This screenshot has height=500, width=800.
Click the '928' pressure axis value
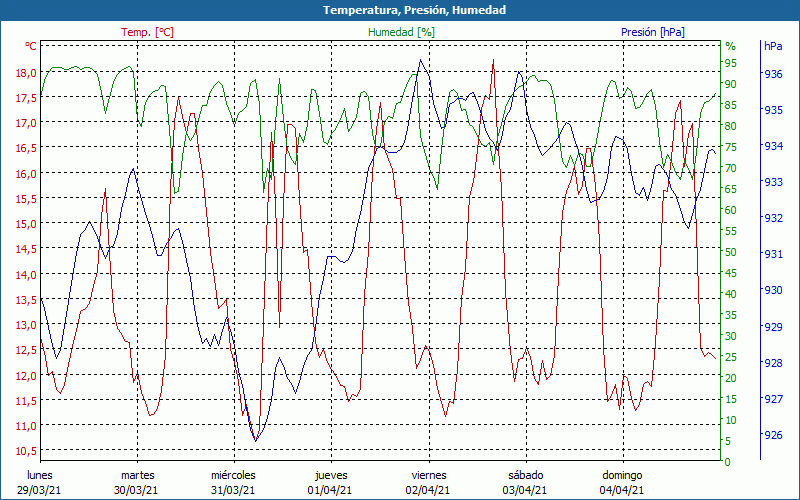773,363
